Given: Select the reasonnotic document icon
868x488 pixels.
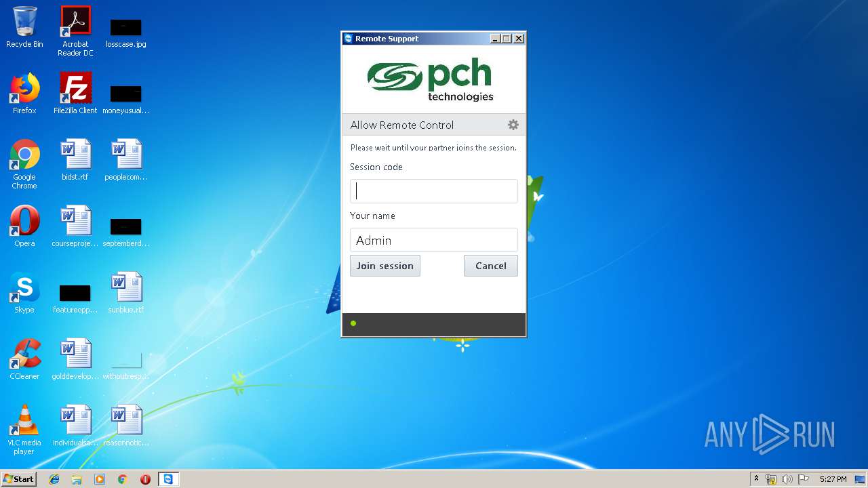Looking at the screenshot, I should tap(126, 426).
